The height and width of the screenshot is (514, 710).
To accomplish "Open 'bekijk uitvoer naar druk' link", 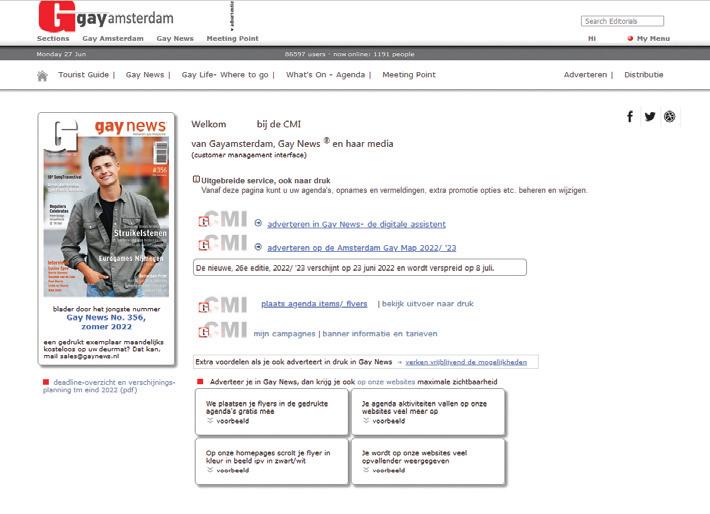I will tap(427, 304).
